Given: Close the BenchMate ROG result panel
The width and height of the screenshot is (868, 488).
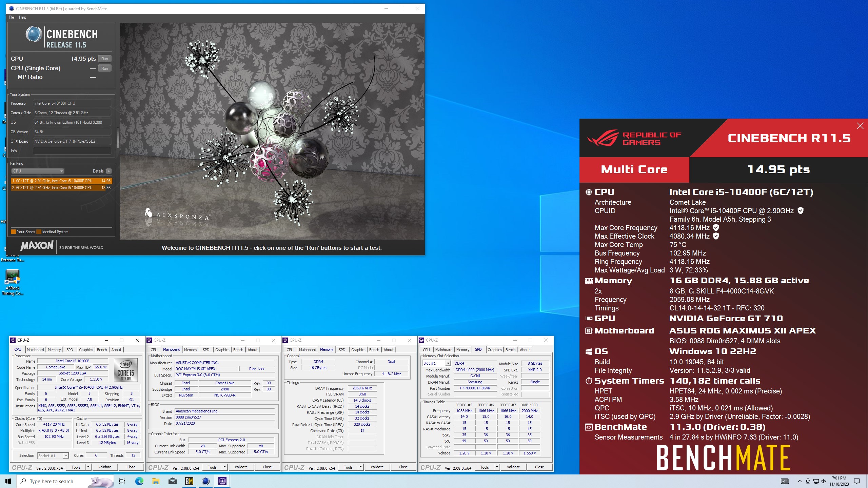Looking at the screenshot, I should [860, 126].
